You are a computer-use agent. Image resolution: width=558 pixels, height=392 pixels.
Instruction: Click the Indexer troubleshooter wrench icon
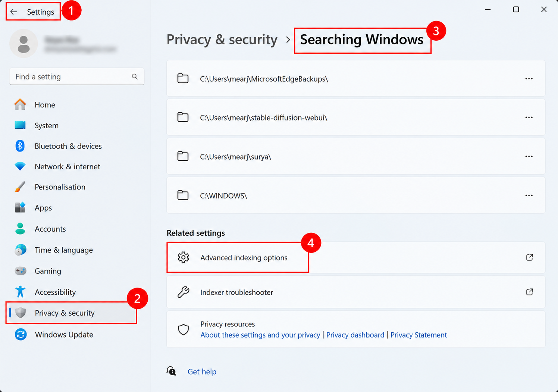(183, 292)
